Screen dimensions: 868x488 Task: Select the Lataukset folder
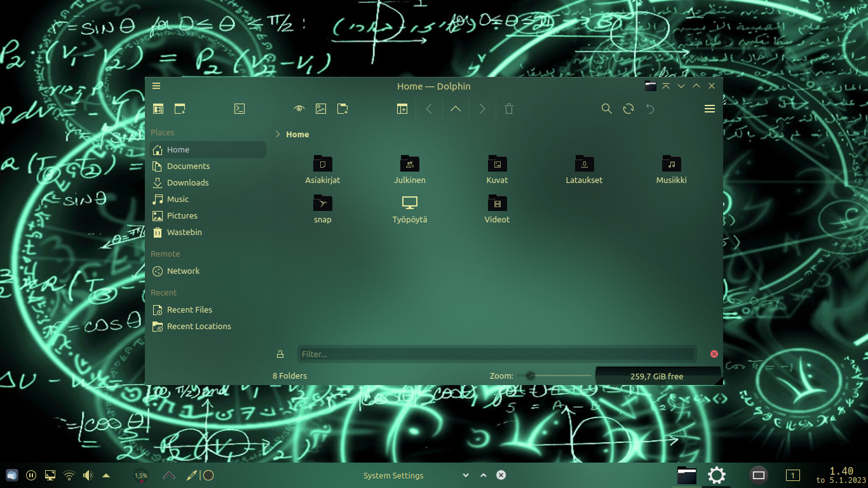pos(584,170)
